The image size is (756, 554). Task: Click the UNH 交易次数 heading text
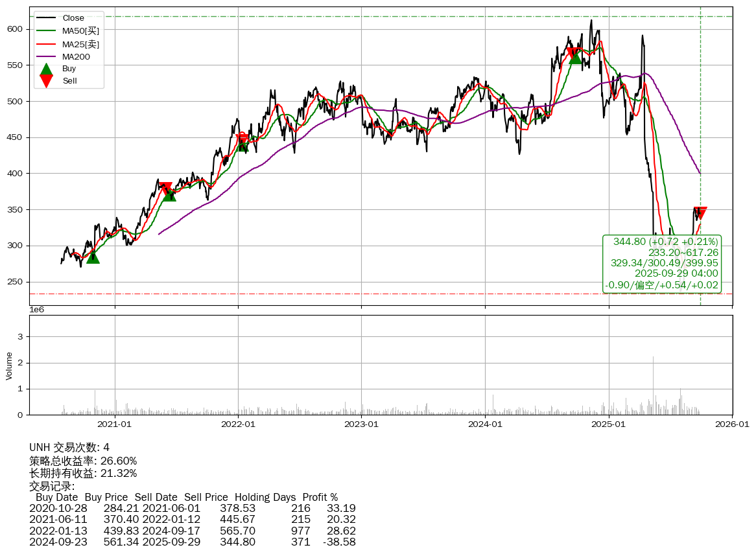69,447
